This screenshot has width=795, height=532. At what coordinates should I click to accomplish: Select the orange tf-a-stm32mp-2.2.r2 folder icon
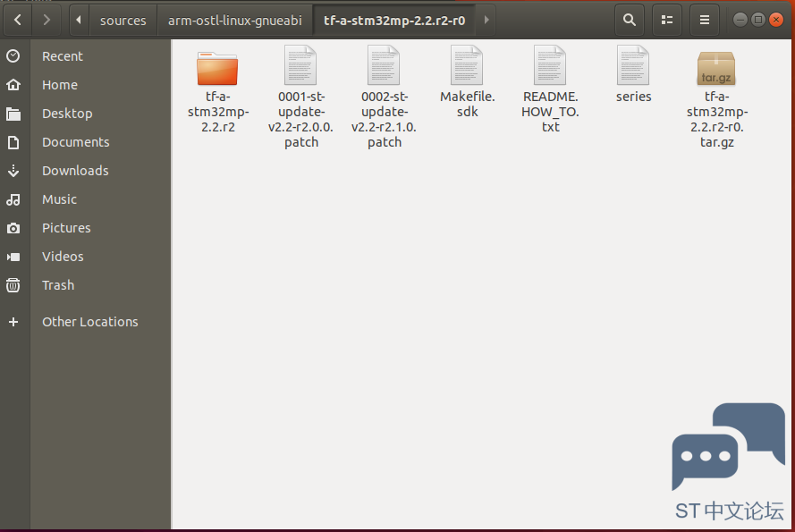pos(217,69)
